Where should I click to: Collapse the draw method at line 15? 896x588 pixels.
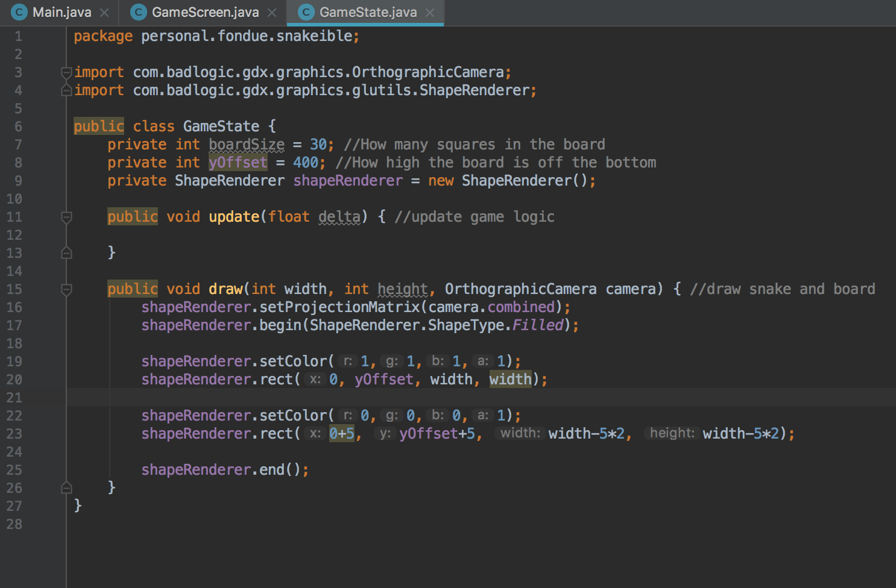click(66, 289)
